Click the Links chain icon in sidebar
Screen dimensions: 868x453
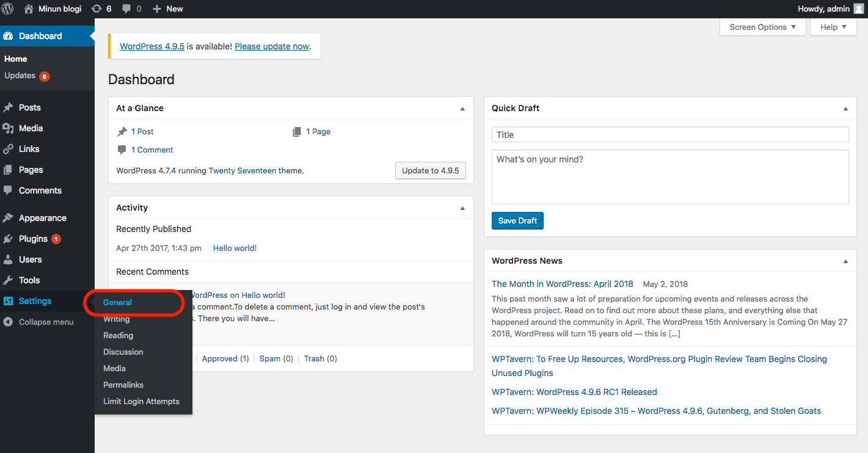(8, 149)
